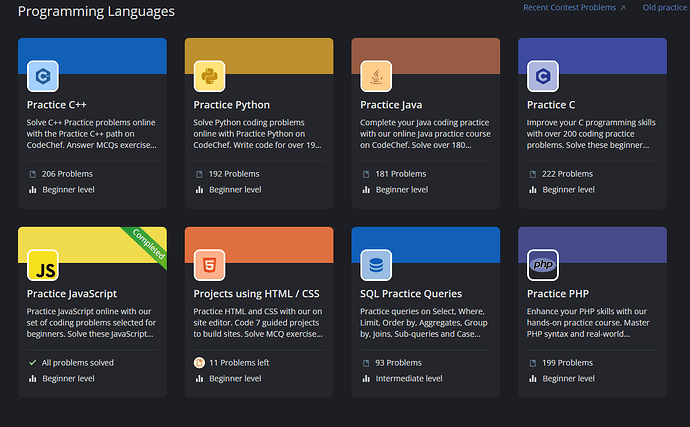Click the orange progress icon beside 11 Problems left
This screenshot has height=427, width=690.
tap(199, 363)
